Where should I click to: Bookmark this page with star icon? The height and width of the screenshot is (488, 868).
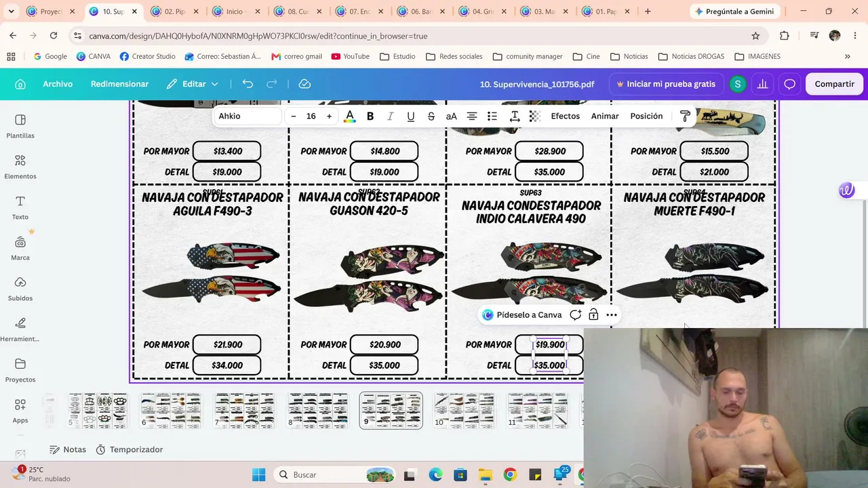coord(755,36)
